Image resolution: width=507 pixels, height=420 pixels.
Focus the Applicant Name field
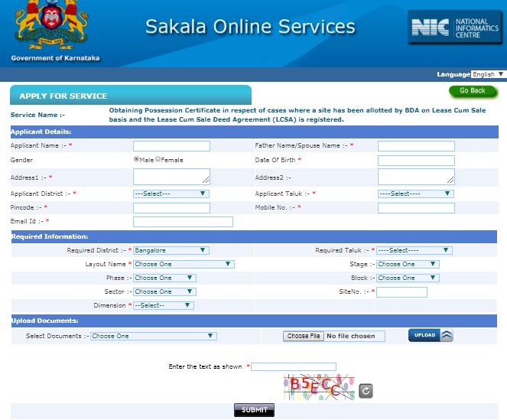171,146
